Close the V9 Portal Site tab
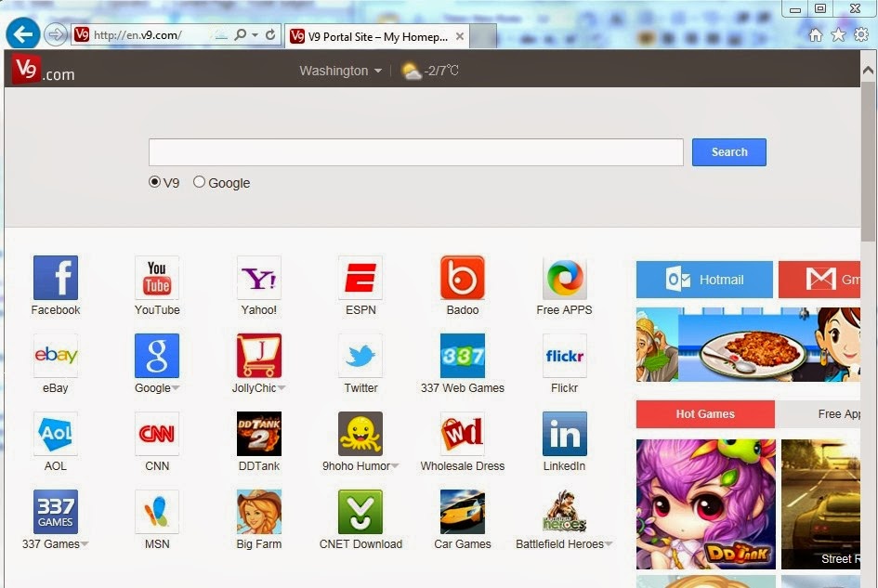Viewport: 878px width, 588px height. coord(460,36)
